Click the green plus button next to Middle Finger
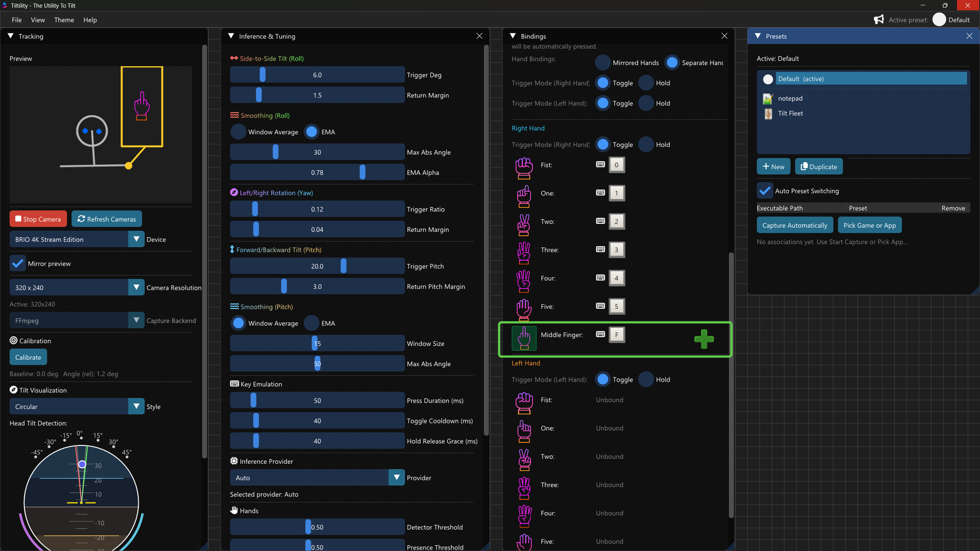Viewport: 980px width, 551px height. [704, 339]
